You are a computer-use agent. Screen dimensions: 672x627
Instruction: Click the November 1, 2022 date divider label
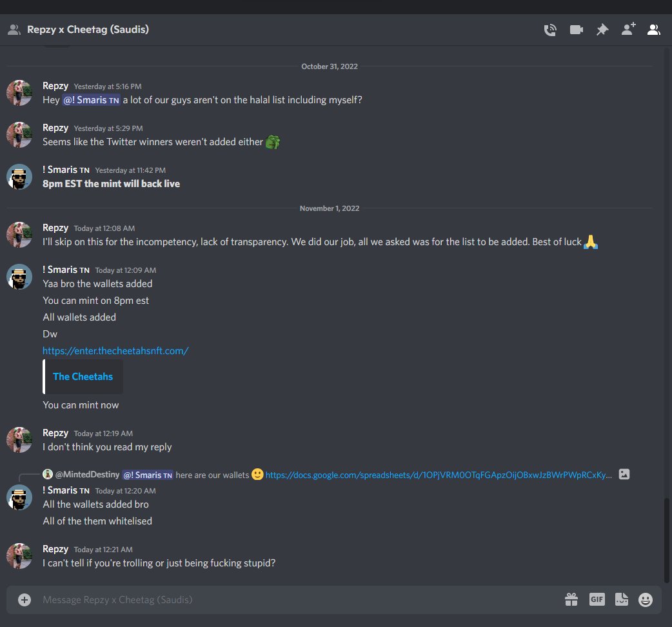click(x=329, y=208)
